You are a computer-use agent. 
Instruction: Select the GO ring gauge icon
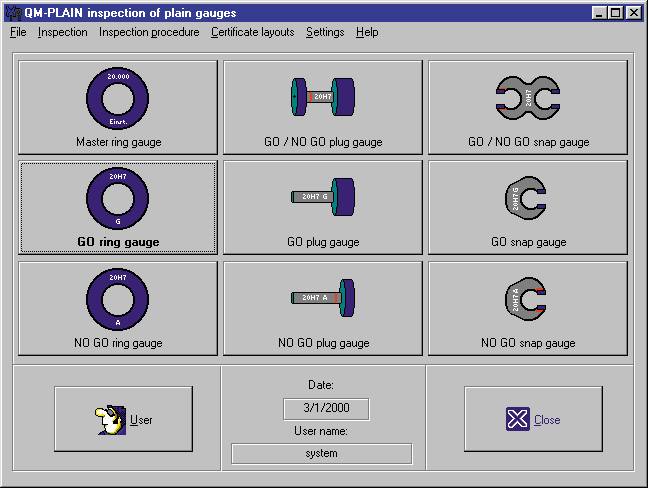pyautogui.click(x=117, y=198)
